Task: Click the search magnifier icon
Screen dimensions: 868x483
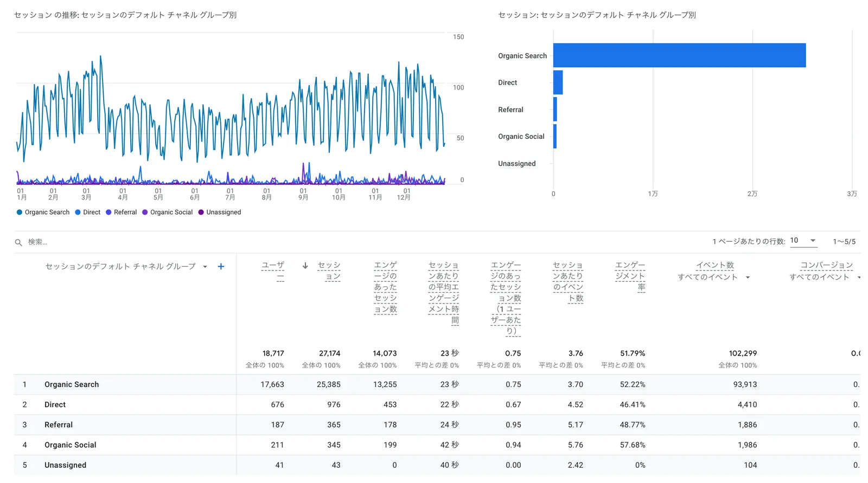Action: [18, 242]
